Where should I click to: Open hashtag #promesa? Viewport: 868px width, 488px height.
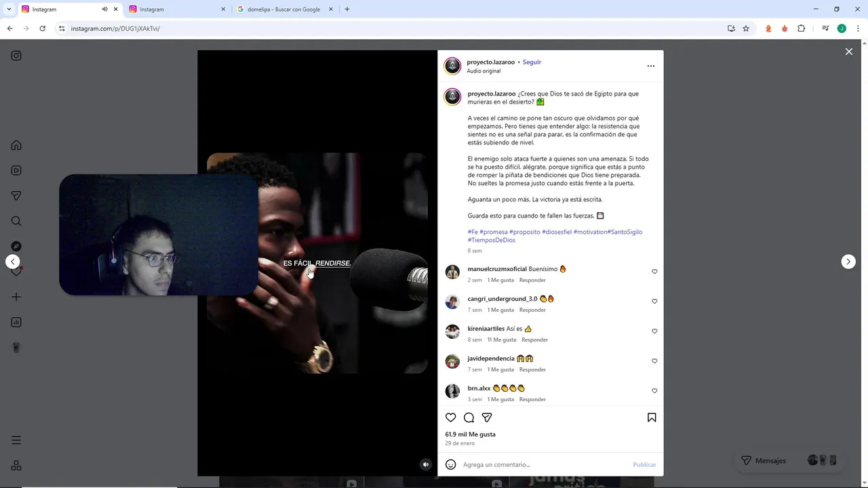click(493, 232)
